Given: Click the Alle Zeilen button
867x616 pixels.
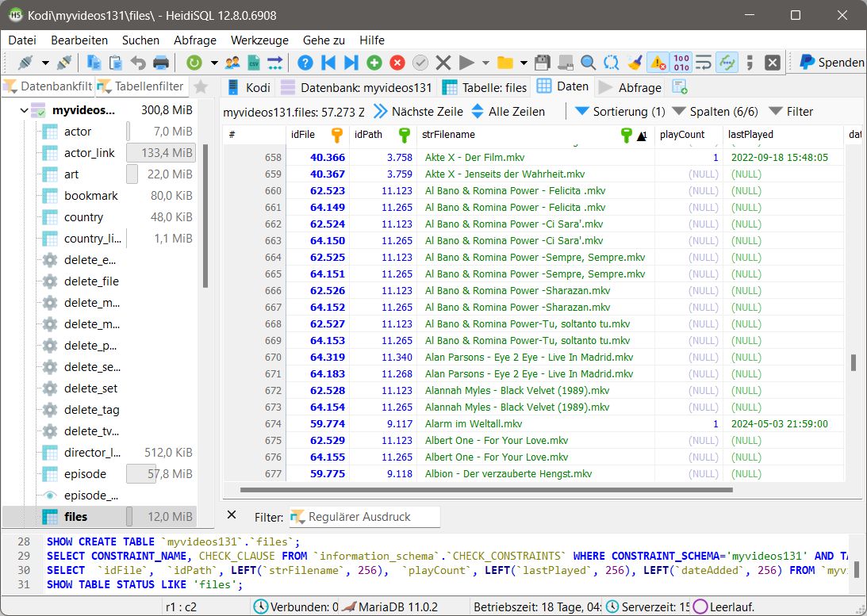Looking at the screenshot, I should 508,112.
